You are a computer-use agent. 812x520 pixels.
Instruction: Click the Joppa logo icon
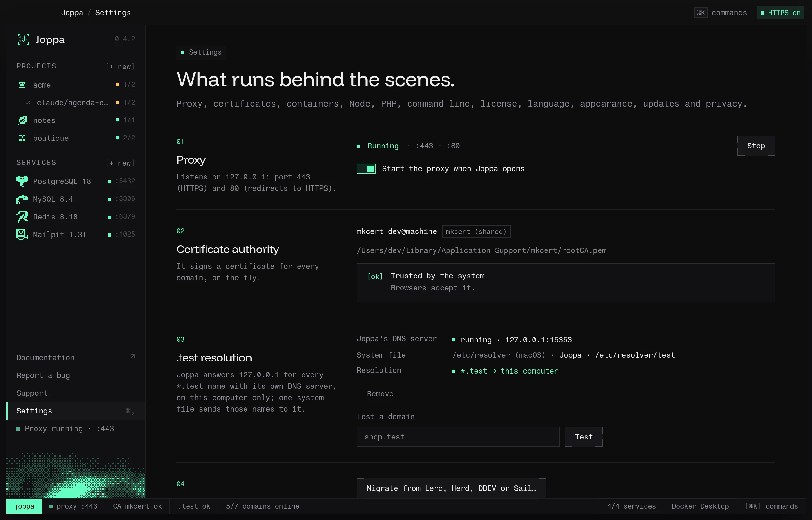[23, 40]
